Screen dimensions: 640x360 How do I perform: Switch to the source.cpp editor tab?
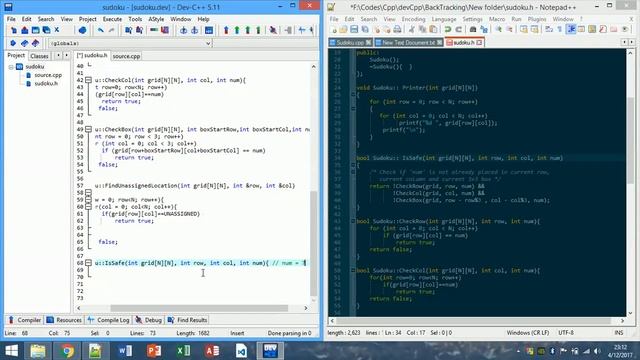pos(126,56)
